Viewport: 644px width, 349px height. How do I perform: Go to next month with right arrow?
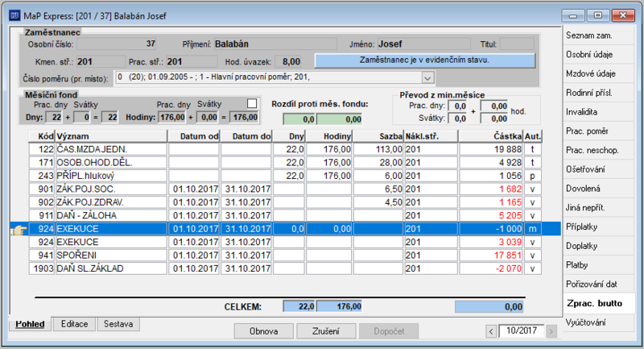pyautogui.click(x=551, y=331)
